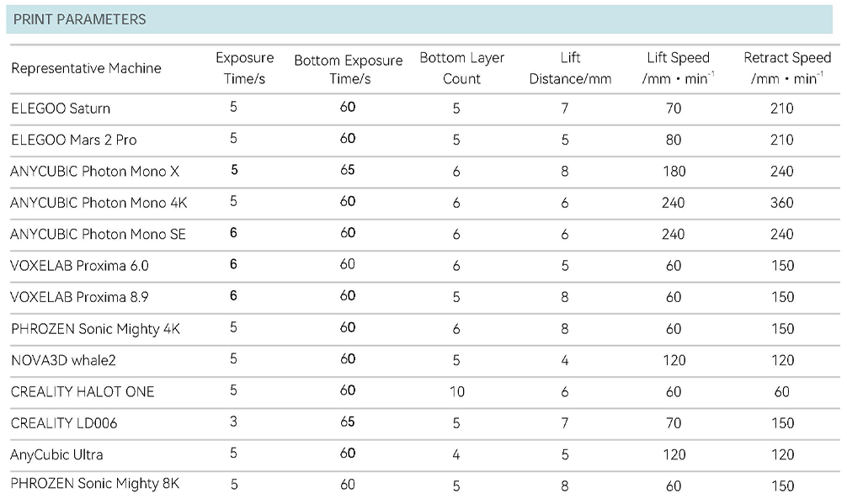Select the ELEGOO Saturn machine name
Viewport: 847px width, 504px height.
(61, 109)
